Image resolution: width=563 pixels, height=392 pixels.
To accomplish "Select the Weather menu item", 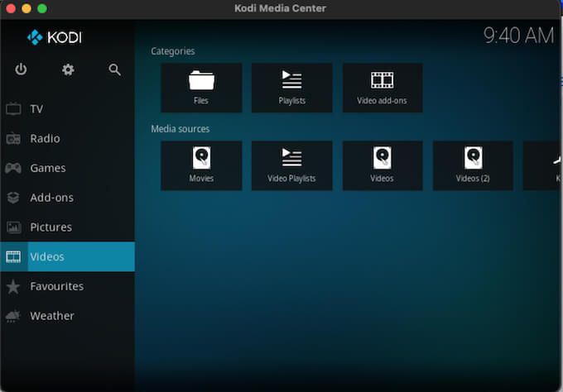I will click(x=68, y=316).
